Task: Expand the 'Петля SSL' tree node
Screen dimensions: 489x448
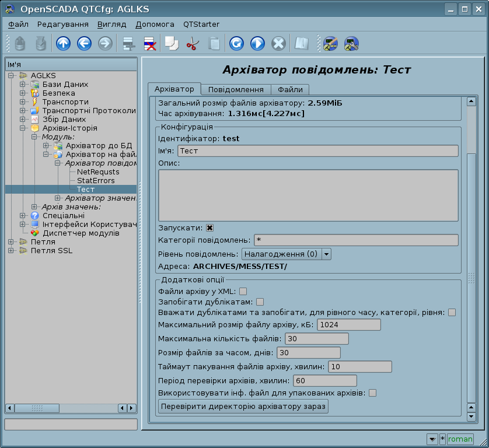Action: click(x=11, y=250)
